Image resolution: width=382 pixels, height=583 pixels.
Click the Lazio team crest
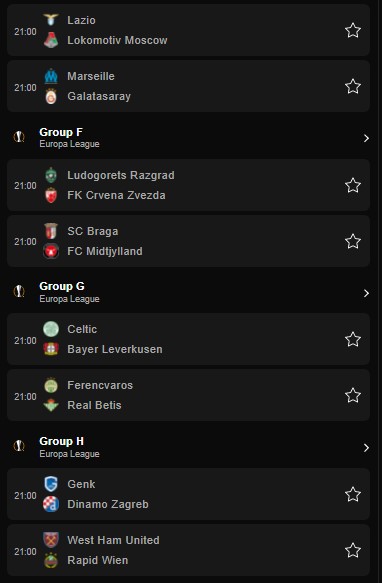pyautogui.click(x=51, y=20)
